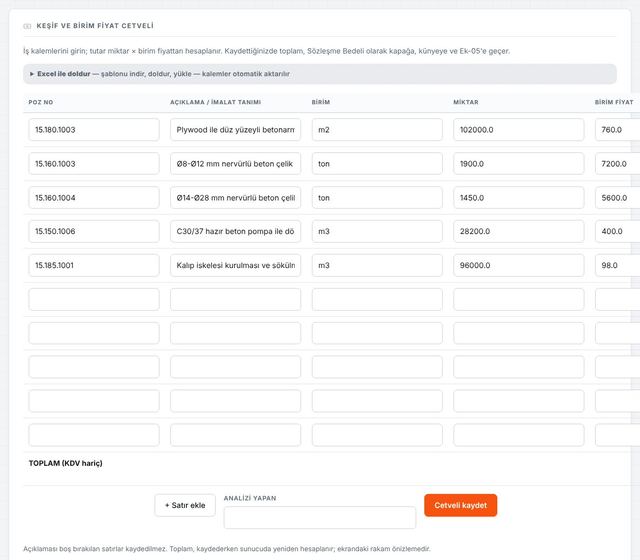Edit Poz No field 15.150.1006

(x=94, y=231)
